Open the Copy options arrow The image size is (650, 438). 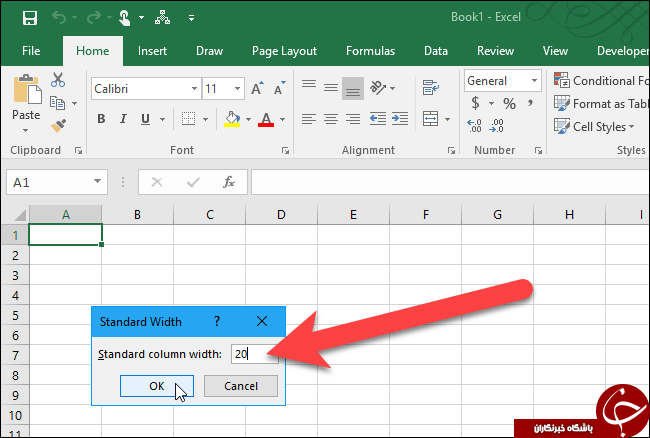(75, 103)
